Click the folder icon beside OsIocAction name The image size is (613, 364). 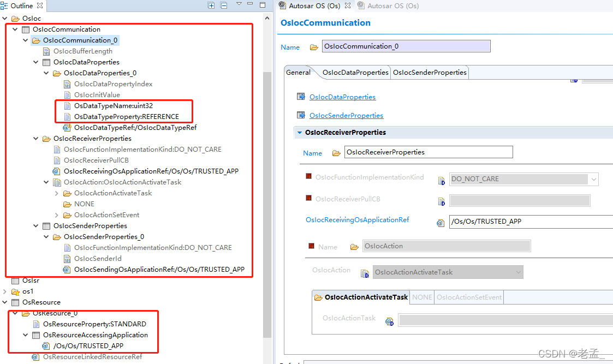click(x=355, y=247)
